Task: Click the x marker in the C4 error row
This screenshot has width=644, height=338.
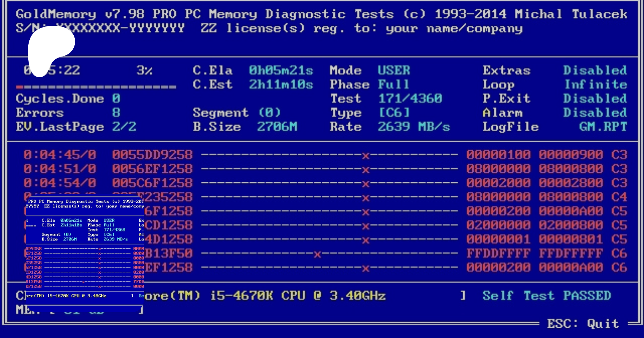Action: (x=365, y=198)
